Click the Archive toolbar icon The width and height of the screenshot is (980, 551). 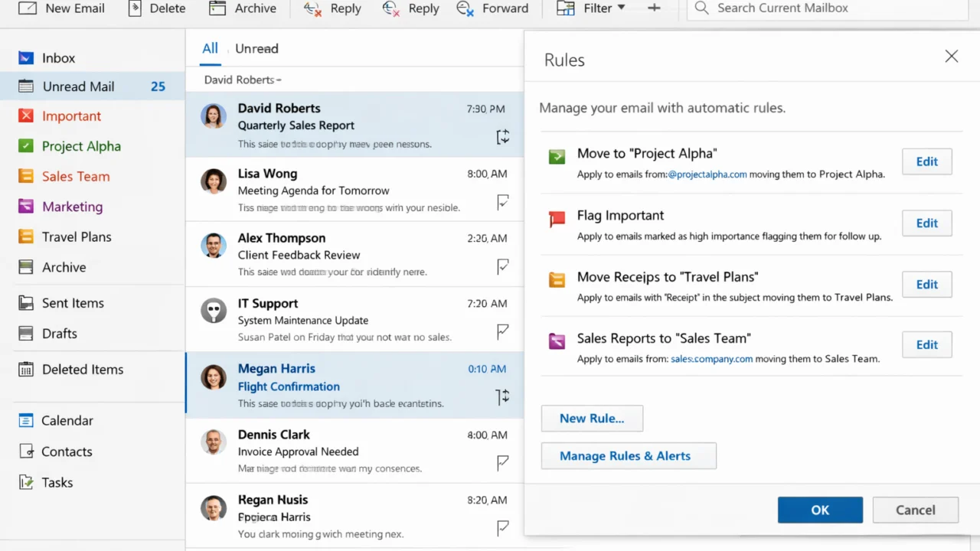tap(217, 8)
